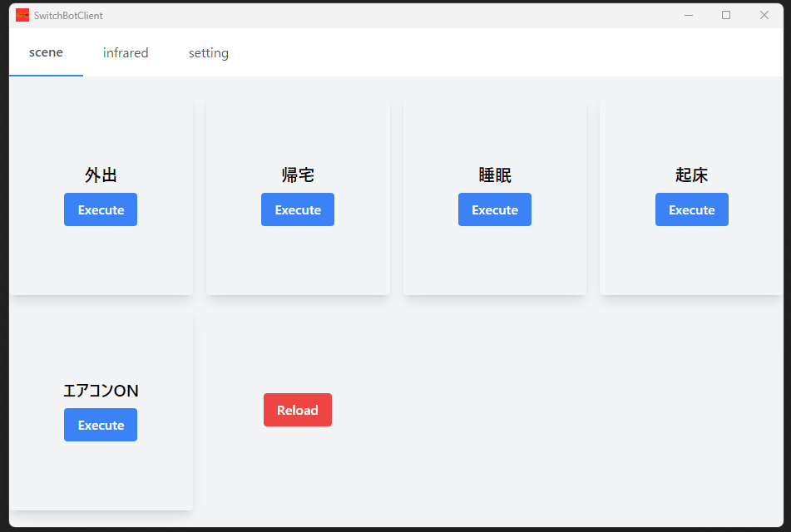The image size is (791, 532).
Task: Click the エアコンON scene card title
Action: [x=100, y=391]
